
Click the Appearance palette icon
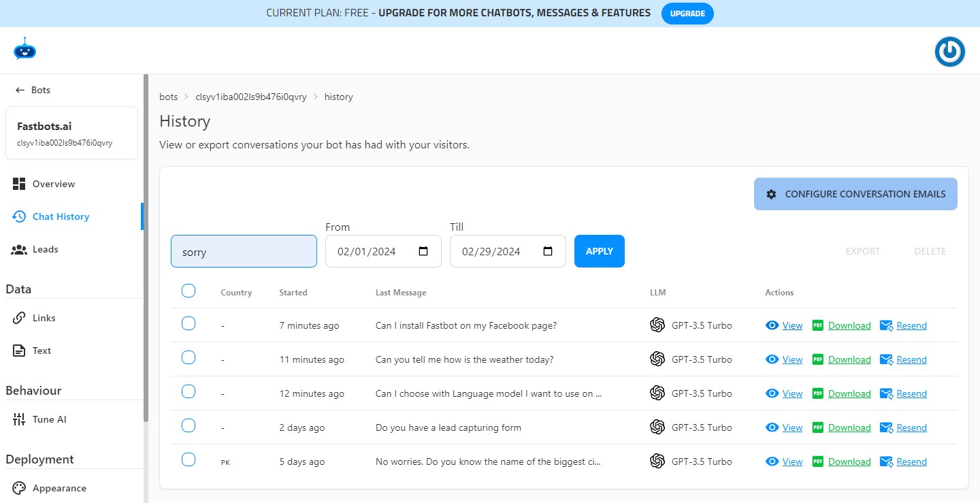tap(19, 488)
